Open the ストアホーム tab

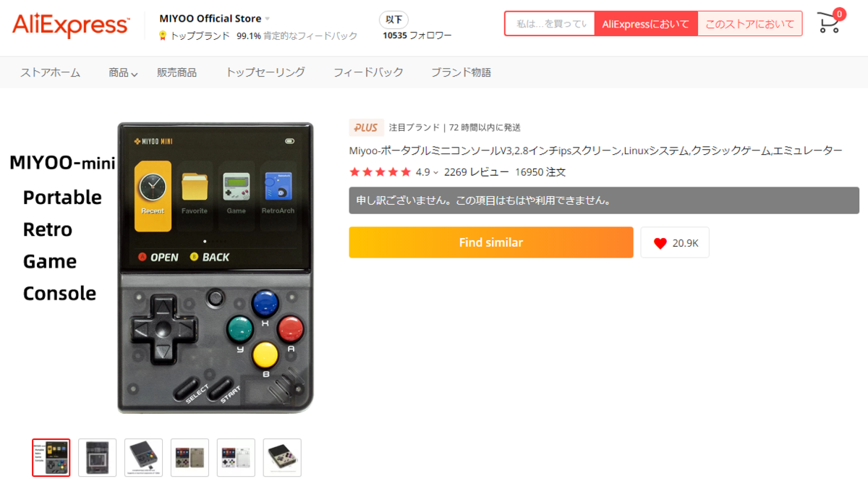pos(50,72)
